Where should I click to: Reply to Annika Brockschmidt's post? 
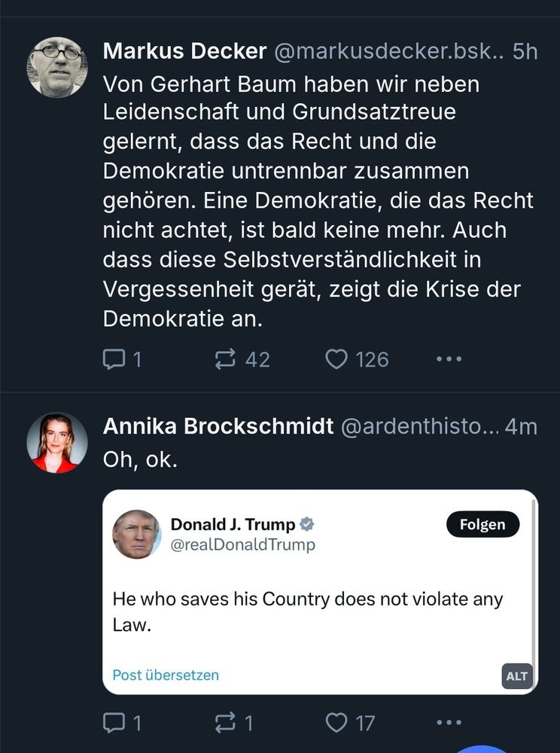[122, 722]
